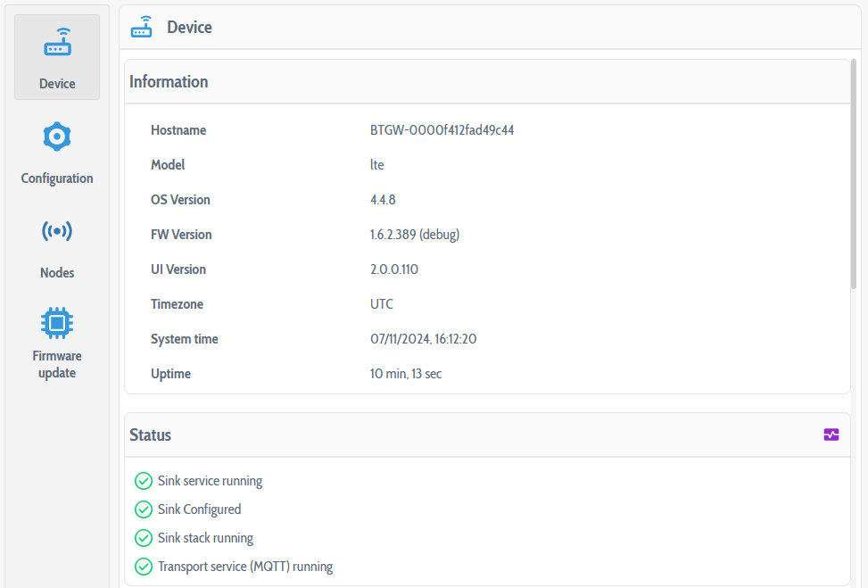Open Firmware update via the chip icon
This screenshot has width=868, height=588.
point(56,322)
